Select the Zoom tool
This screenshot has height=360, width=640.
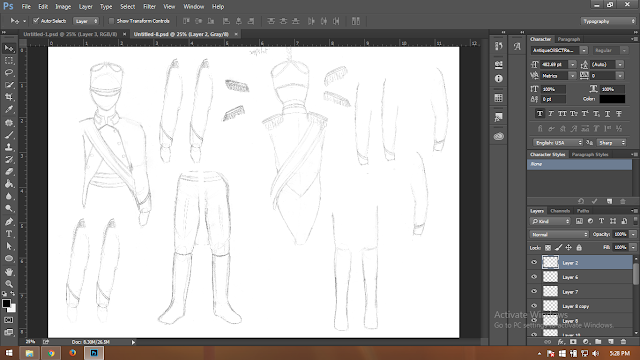point(9,284)
